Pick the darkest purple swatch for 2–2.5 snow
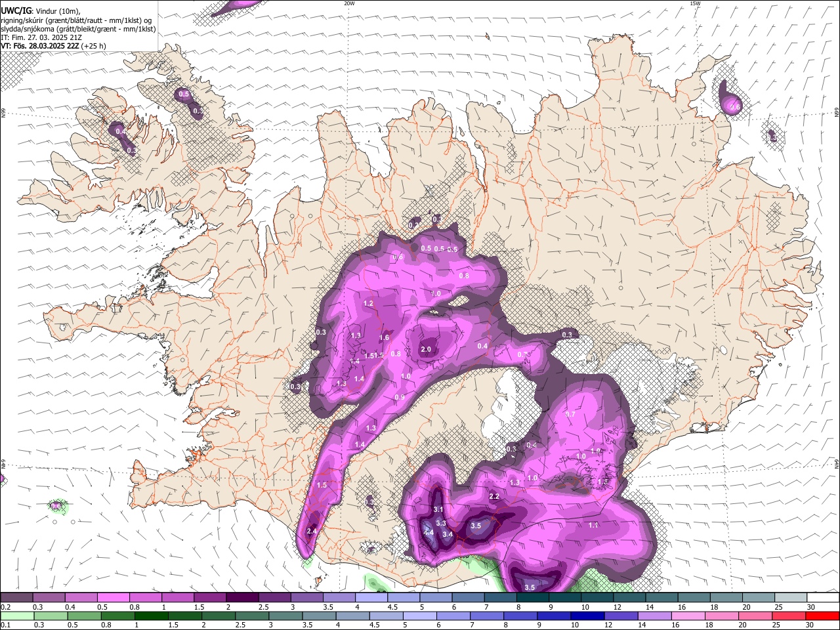This screenshot has width=840, height=630. point(242,597)
